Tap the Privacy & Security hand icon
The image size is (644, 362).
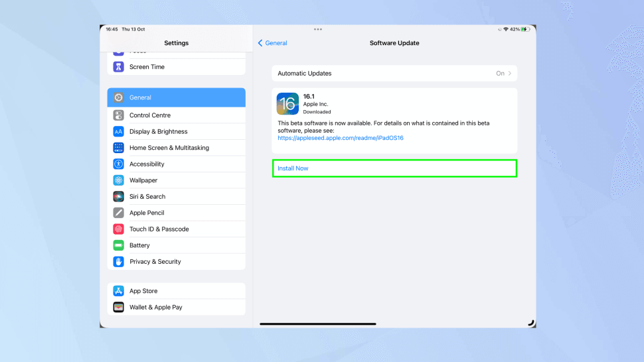118,262
